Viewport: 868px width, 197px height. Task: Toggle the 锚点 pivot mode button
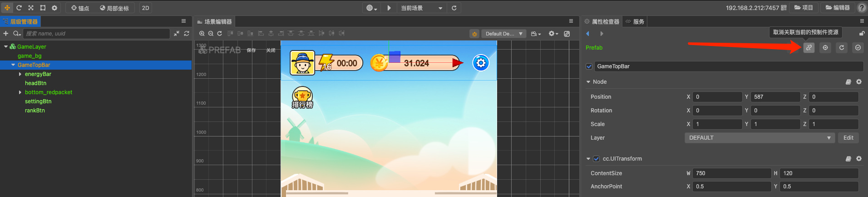[x=80, y=8]
